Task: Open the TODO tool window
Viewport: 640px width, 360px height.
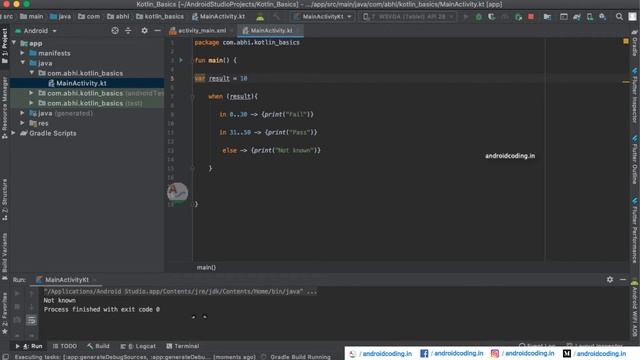Action: point(64,346)
